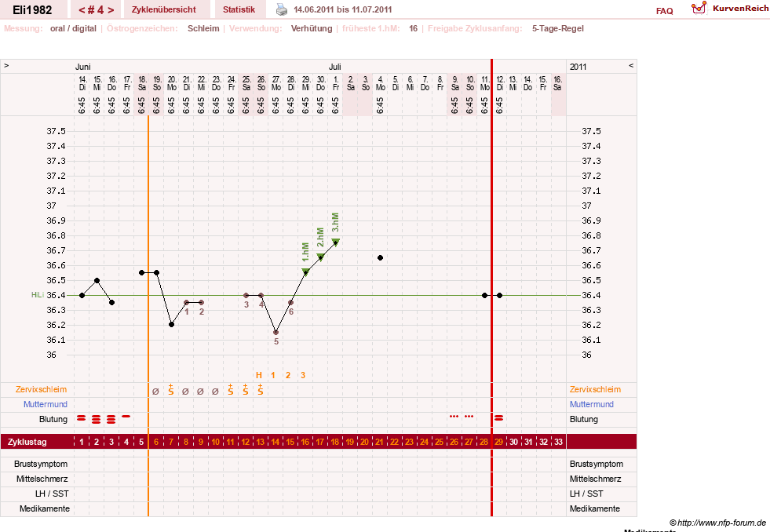Click the Mittelschmerz row label on left
The height and width of the screenshot is (532, 770).
tap(42, 479)
